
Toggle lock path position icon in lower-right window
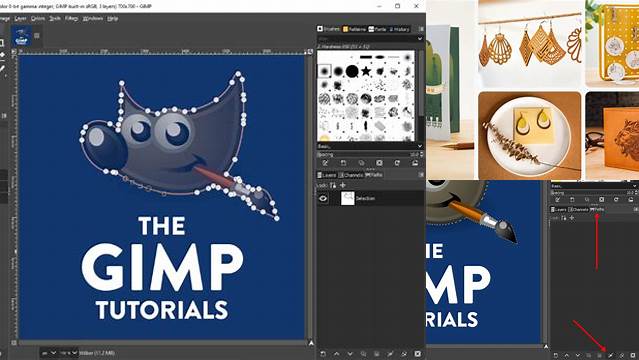572,218
